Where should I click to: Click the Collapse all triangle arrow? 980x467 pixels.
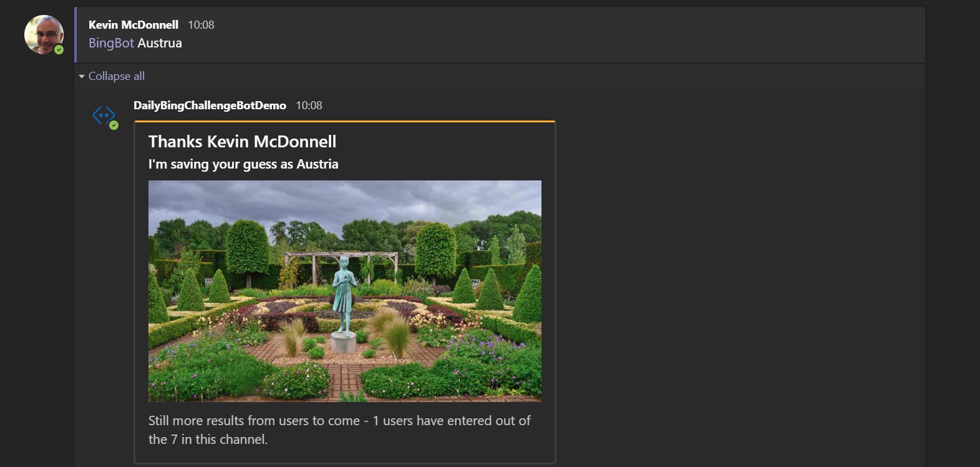82,76
